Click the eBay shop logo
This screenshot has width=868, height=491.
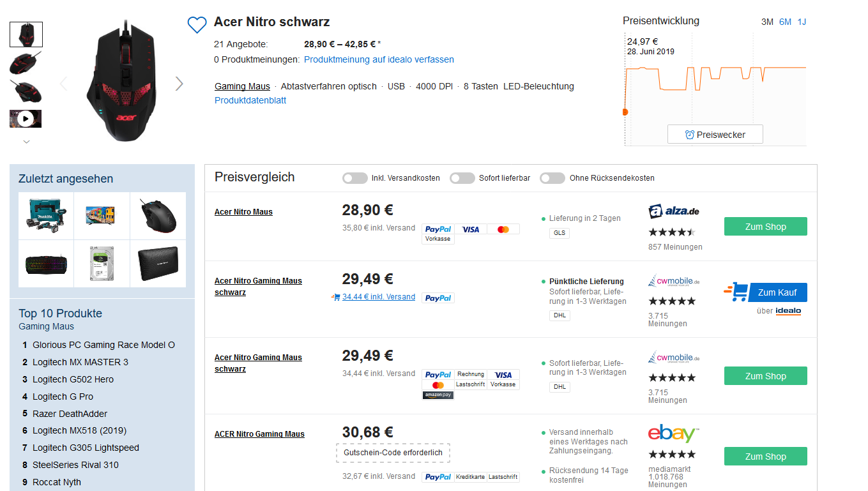[674, 434]
